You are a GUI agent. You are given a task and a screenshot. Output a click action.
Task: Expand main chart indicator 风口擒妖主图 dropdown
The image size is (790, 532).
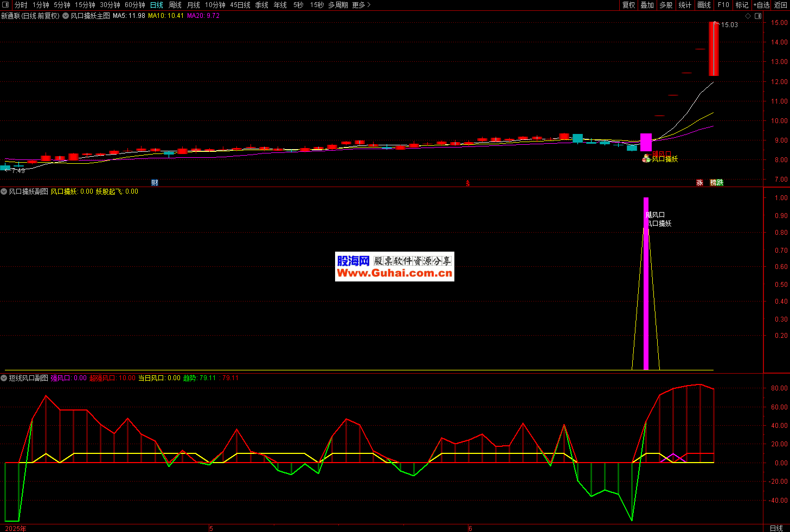[66, 16]
